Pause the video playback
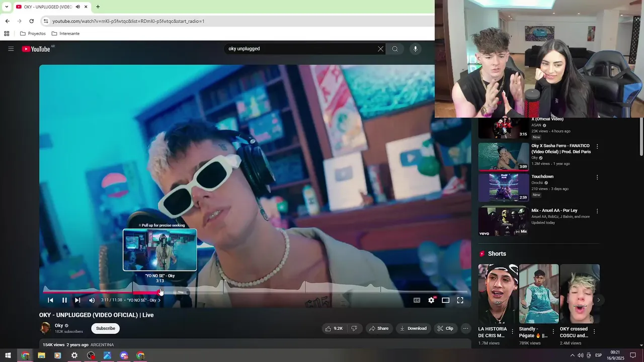Screen dimensions: 644x362 click(64, 300)
